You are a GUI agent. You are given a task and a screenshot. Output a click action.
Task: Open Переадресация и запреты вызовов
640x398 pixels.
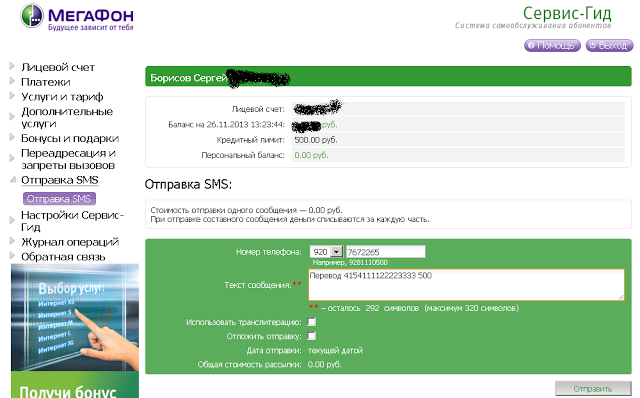pyautogui.click(x=68, y=159)
